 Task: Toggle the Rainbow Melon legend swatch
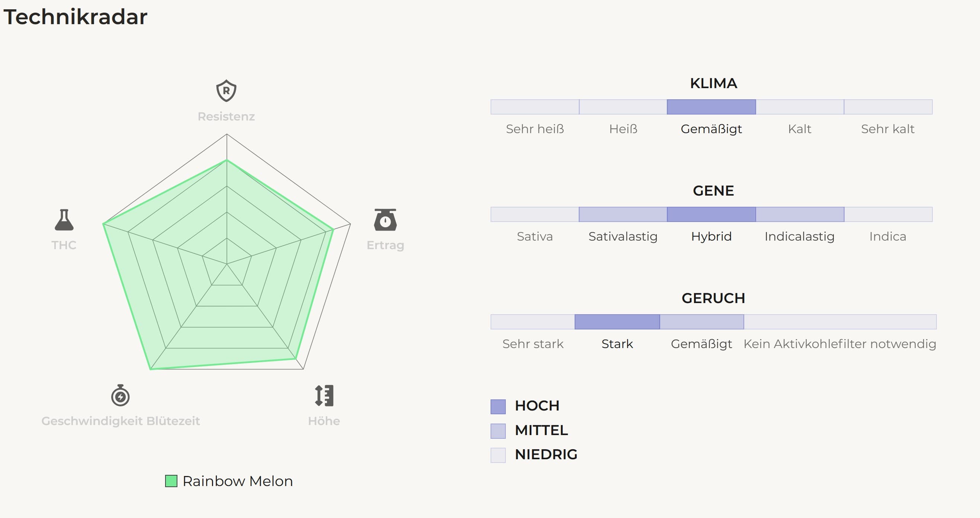[171, 481]
